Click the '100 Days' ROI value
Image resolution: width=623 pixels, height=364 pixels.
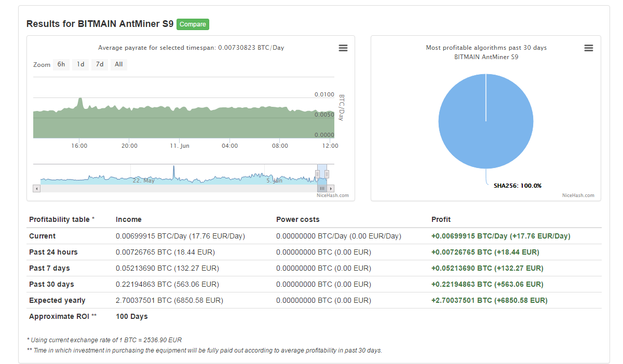pos(132,316)
